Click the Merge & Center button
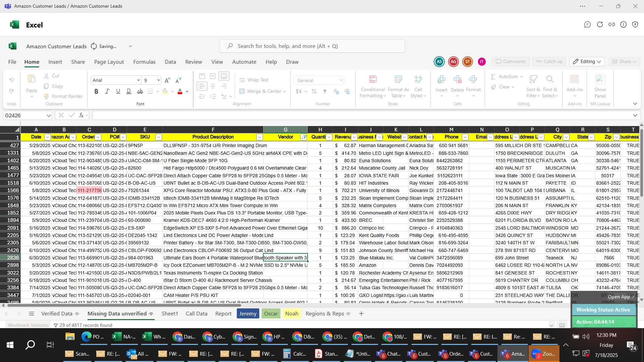 [260, 92]
